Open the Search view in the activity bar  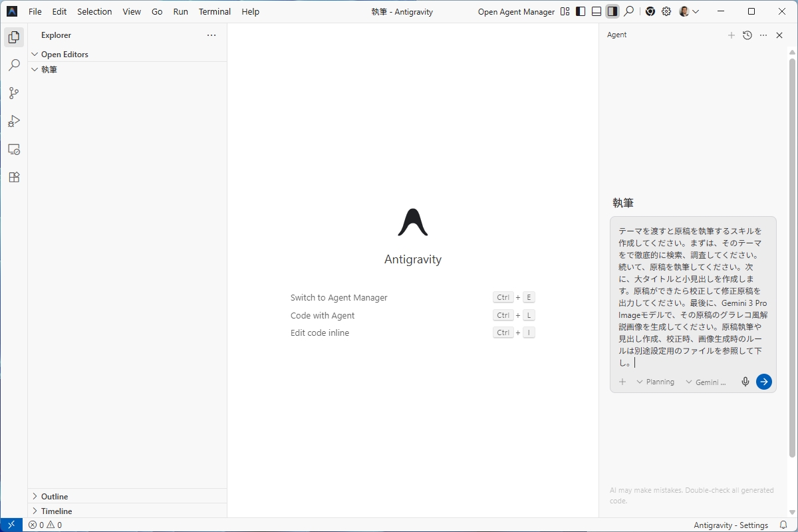point(14,65)
